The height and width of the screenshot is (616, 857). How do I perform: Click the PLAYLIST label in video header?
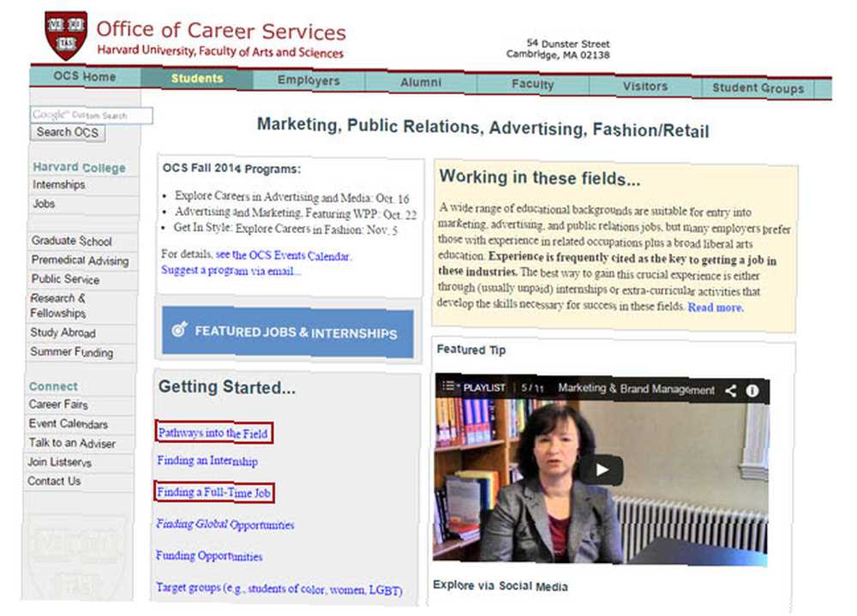click(x=484, y=387)
